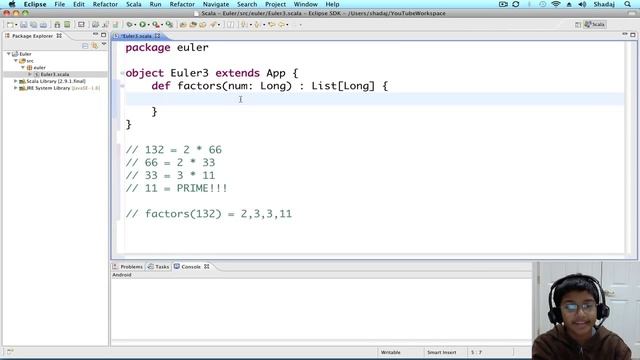Click the Debug bug icon
The image size is (640, 360).
tap(129, 24)
